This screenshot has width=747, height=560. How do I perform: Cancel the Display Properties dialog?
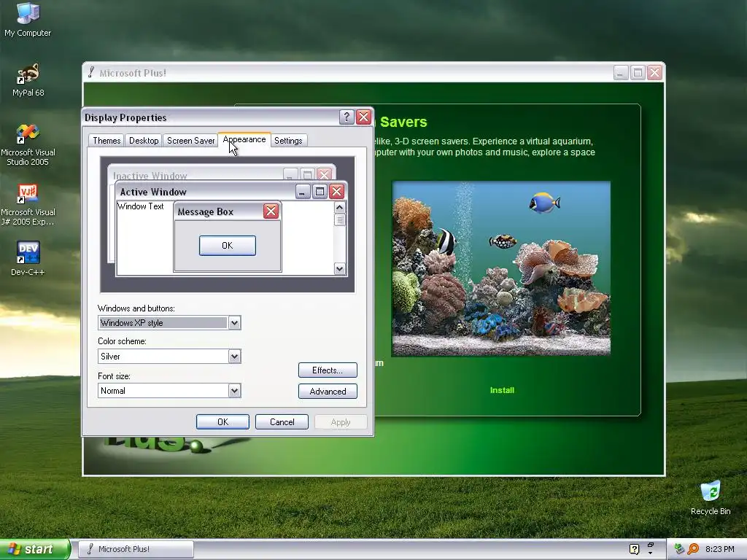tap(282, 422)
